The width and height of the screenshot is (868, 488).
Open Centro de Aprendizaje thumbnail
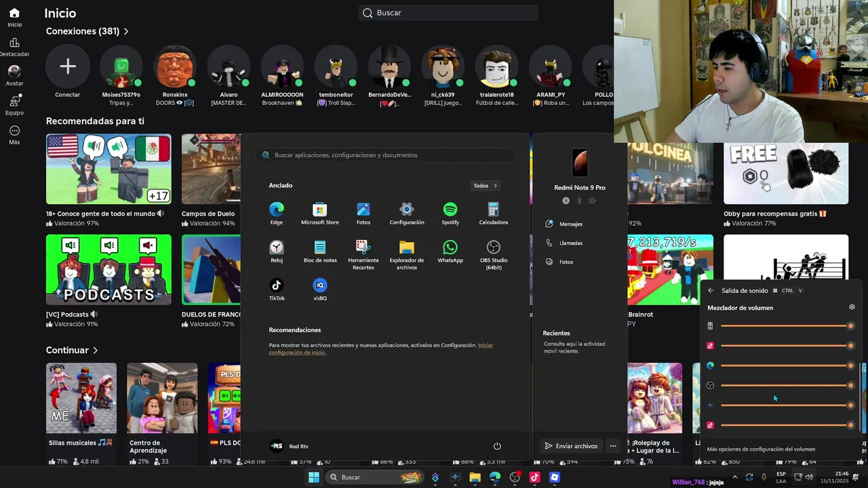[162, 399]
